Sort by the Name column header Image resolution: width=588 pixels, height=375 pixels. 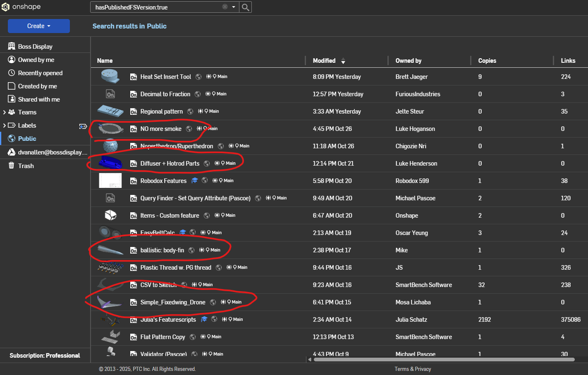coord(105,61)
